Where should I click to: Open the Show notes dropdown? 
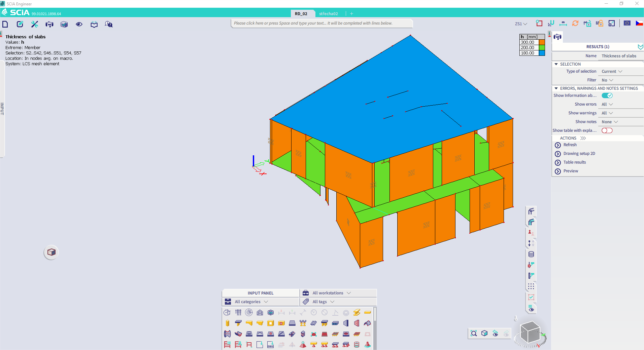610,122
